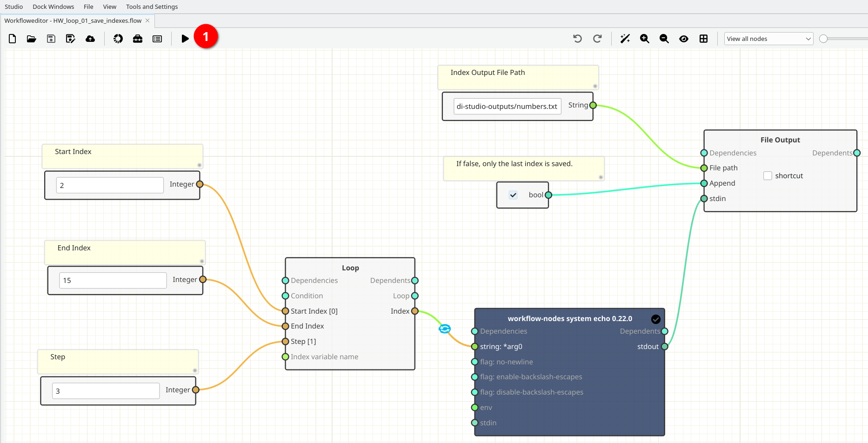This screenshot has height=443, width=868.
Task: Click the loop sync icon on connection
Action: pyautogui.click(x=445, y=329)
